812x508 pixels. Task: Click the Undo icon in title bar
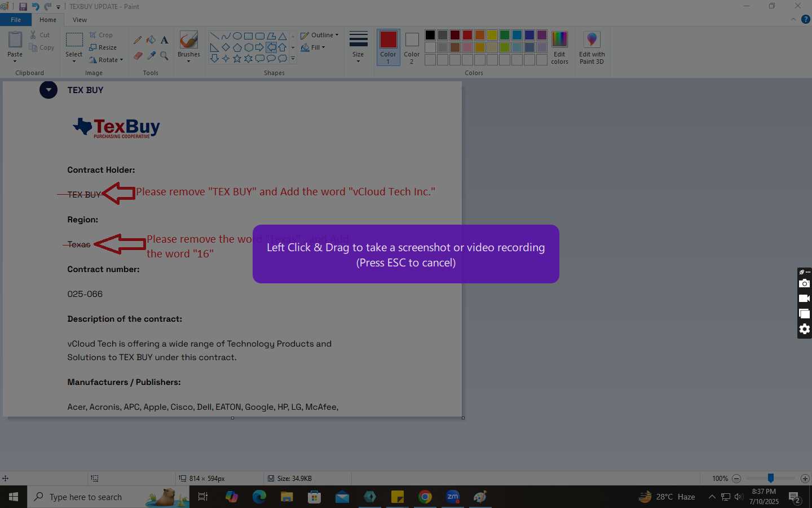(36, 7)
